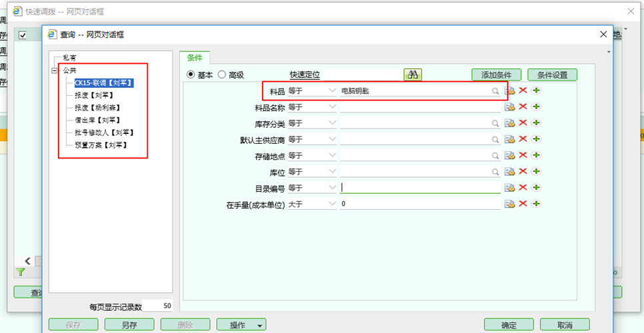Click the value-picker icon on 库位 row
This screenshot has height=333, width=644.
510,172
